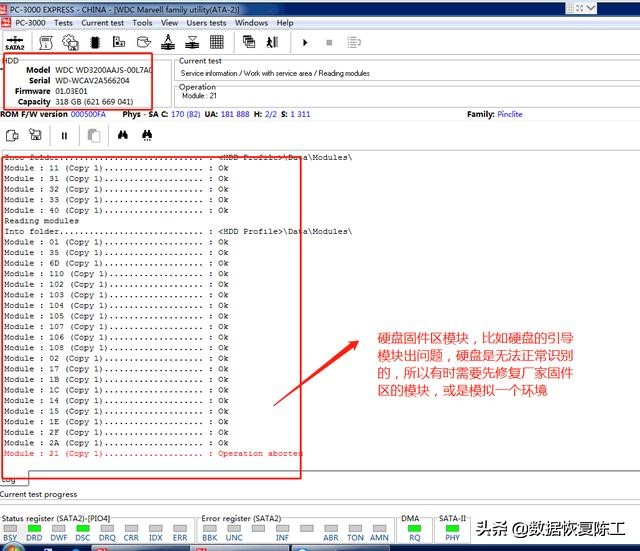Viewport: 640px width, 551px height.
Task: Click the heads compass tool icon
Action: point(168,42)
